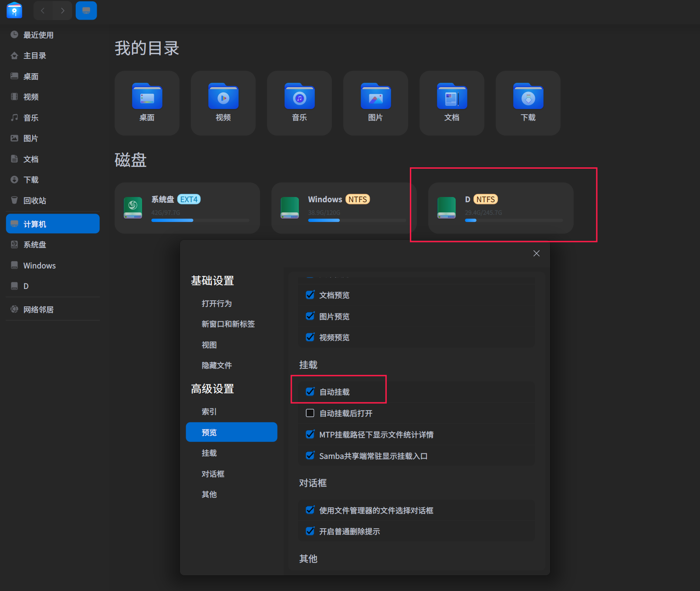This screenshot has height=591, width=700.
Task: Open the Windows drive in sidebar
Action: [53, 265]
